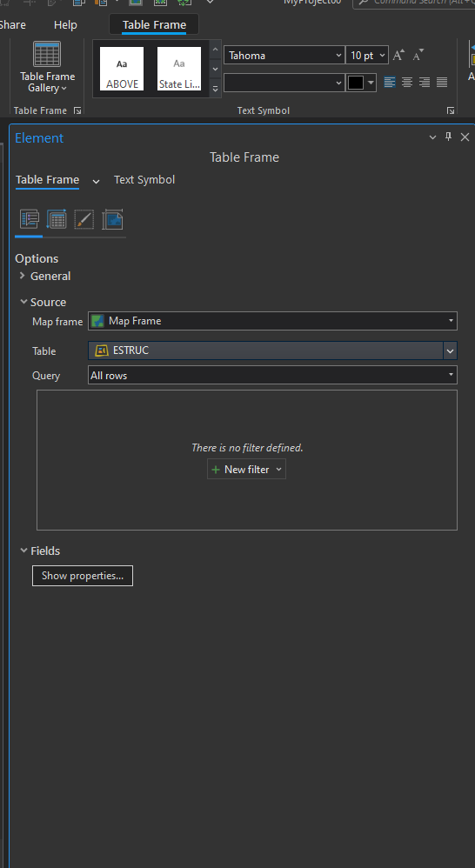
Task: Align text center
Action: (407, 83)
